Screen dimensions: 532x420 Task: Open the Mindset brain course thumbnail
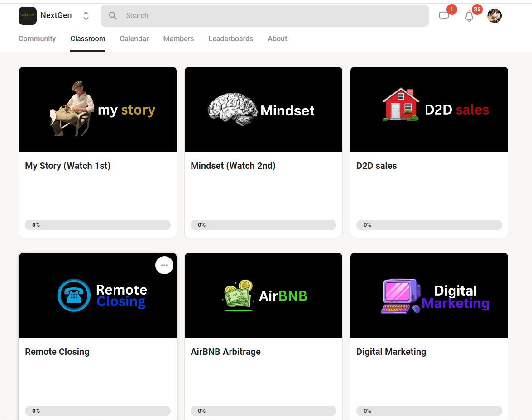click(264, 109)
